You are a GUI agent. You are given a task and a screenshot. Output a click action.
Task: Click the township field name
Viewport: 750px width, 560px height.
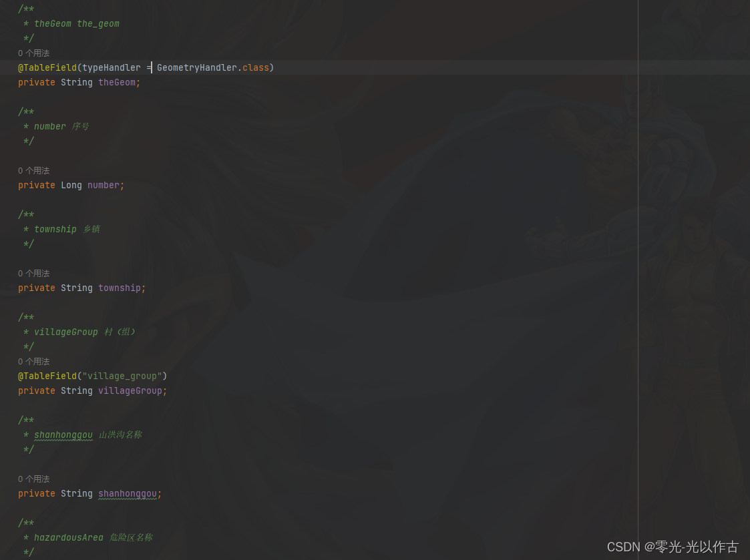pos(119,288)
